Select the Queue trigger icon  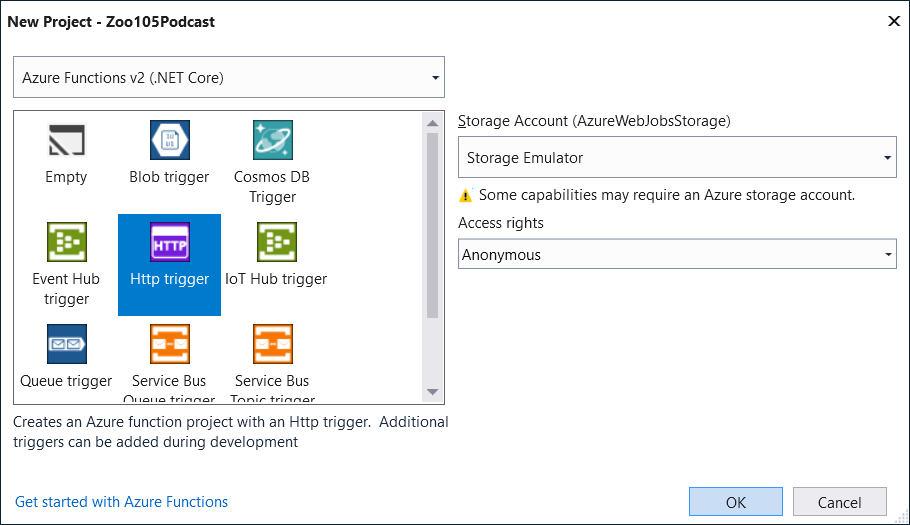[67, 344]
